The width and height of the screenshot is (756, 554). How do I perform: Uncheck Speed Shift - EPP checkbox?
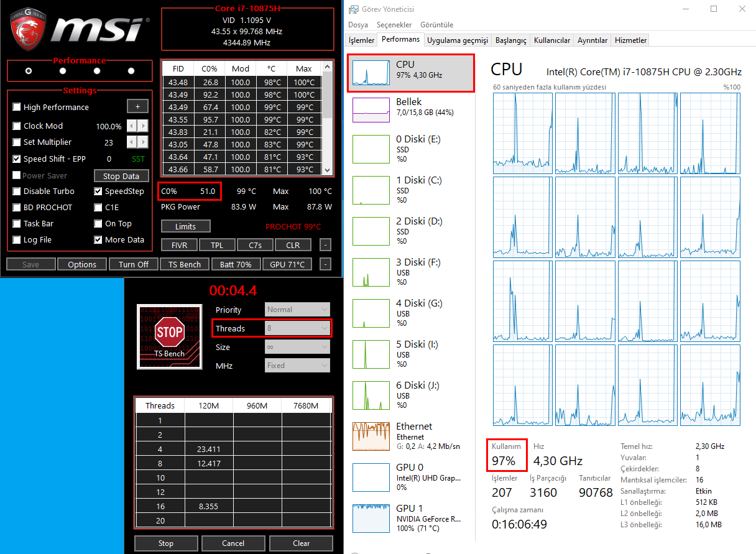[17, 159]
